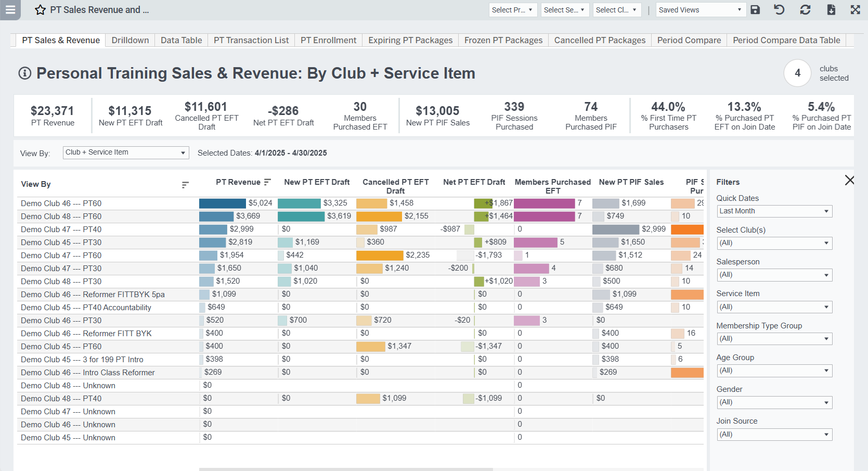
Task: Favorite the report using the star icon
Action: point(41,9)
